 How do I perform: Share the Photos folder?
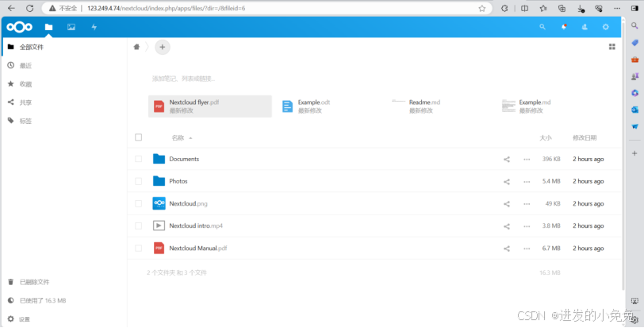pos(507,181)
